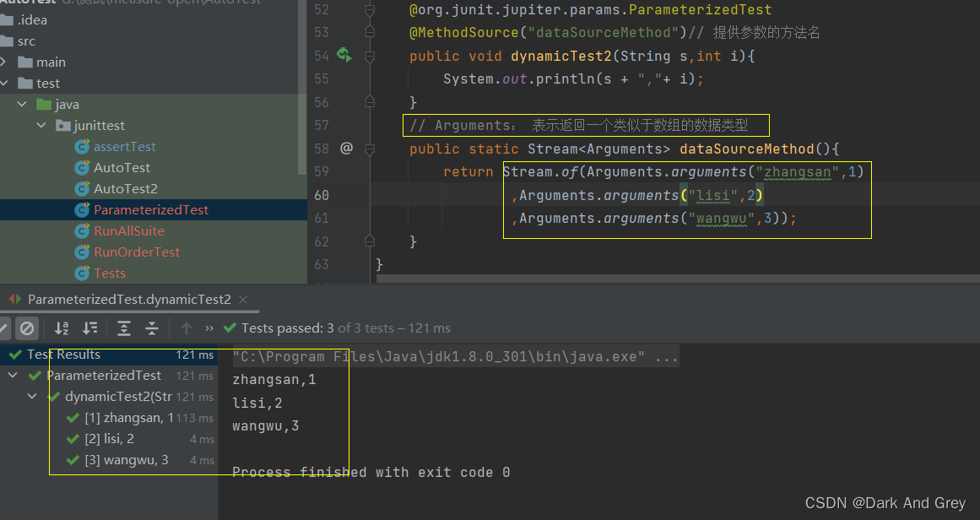Select test result [3] wangwu, 3
980x520 pixels.
tap(127, 460)
